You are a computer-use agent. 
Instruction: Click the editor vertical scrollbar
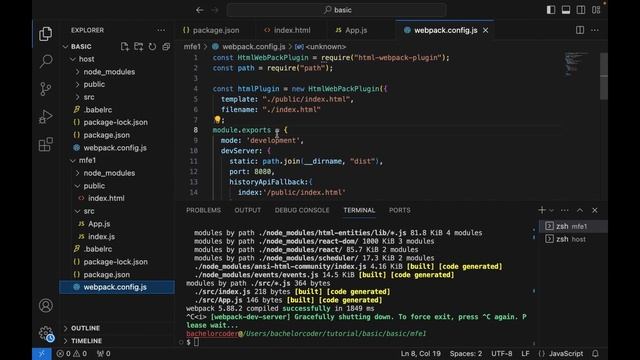click(x=604, y=76)
